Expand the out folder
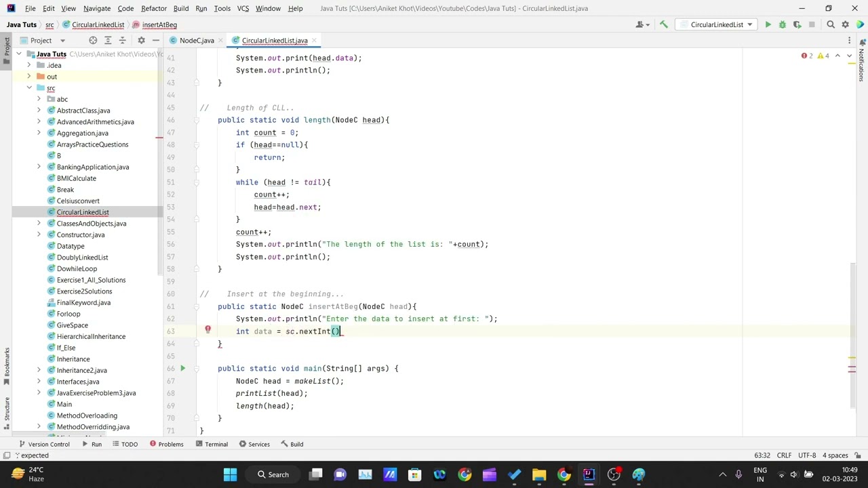This screenshot has height=488, width=868. 29,77
